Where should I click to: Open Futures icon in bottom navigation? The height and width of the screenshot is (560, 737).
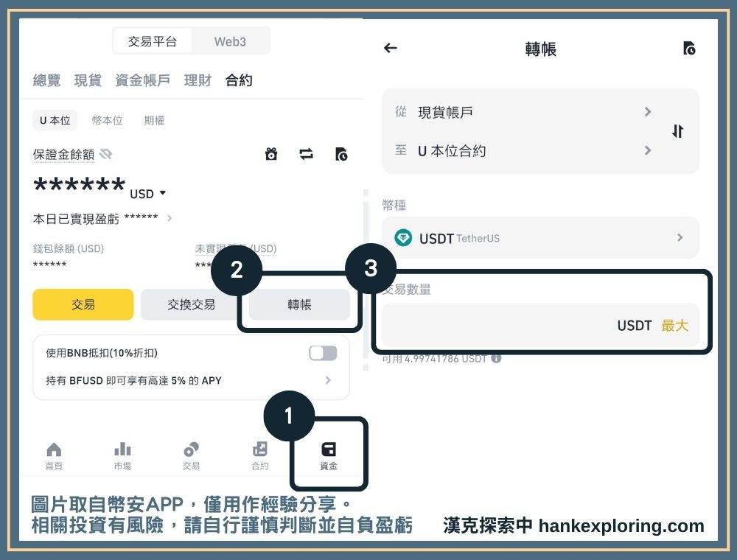point(260,449)
